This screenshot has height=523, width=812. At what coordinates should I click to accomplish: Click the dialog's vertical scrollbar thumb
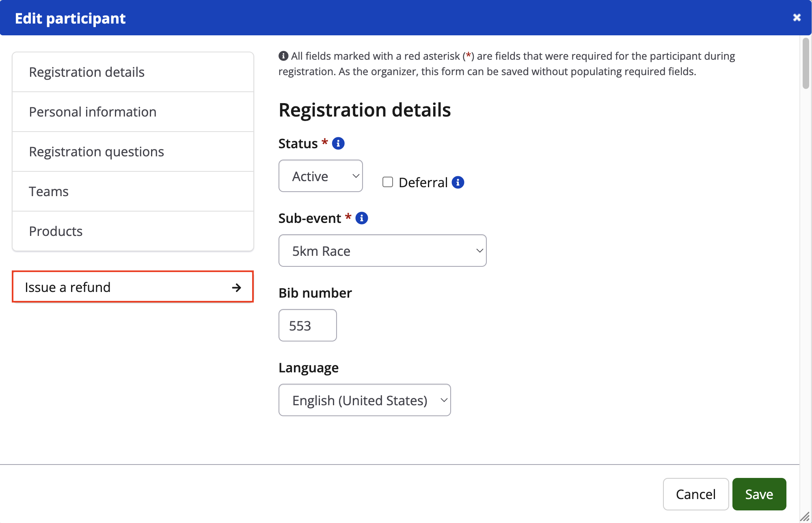coord(806,63)
